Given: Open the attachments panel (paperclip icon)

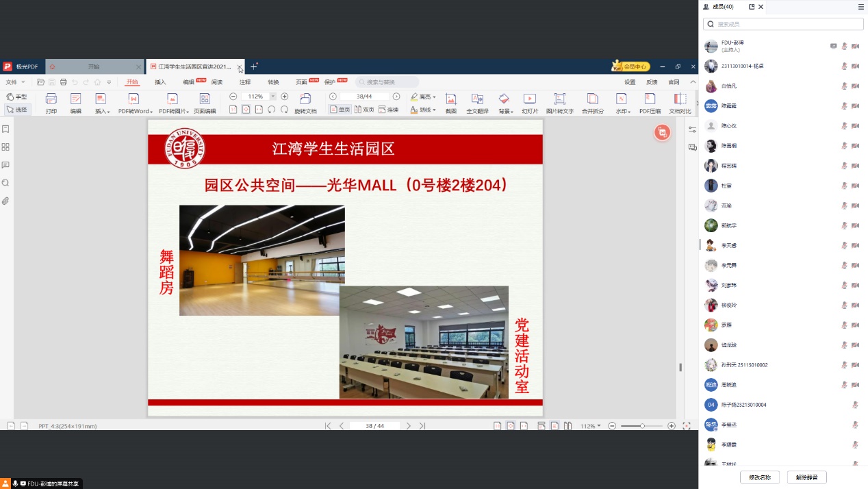Looking at the screenshot, I should pos(5,201).
